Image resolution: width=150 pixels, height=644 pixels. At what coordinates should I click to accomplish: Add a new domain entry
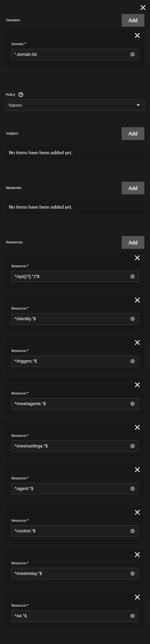click(133, 20)
